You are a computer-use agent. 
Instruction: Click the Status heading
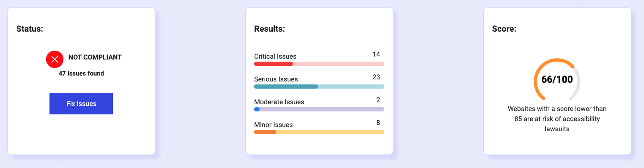(x=30, y=29)
